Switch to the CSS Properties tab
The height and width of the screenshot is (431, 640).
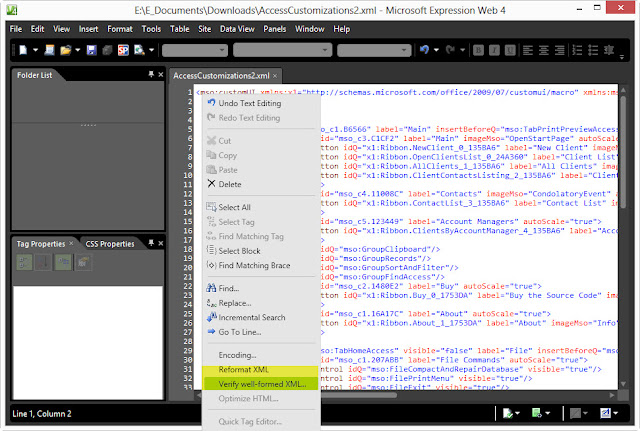click(x=110, y=244)
